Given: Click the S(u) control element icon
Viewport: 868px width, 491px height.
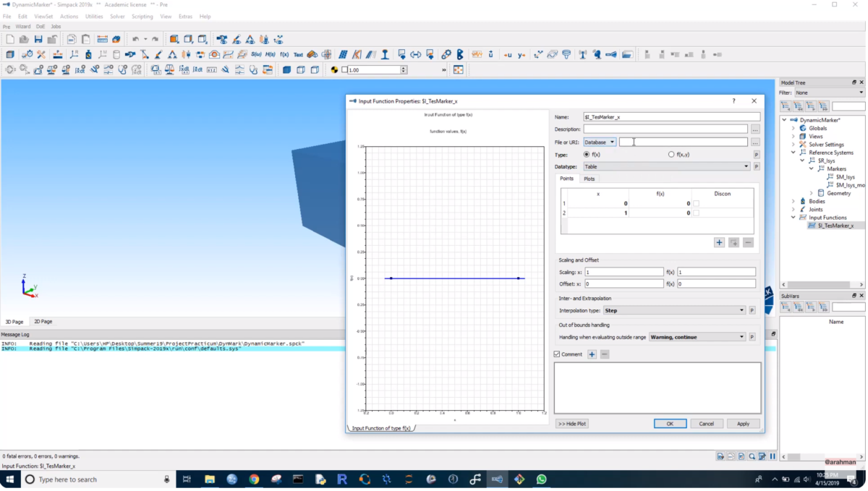Looking at the screenshot, I should click(256, 54).
